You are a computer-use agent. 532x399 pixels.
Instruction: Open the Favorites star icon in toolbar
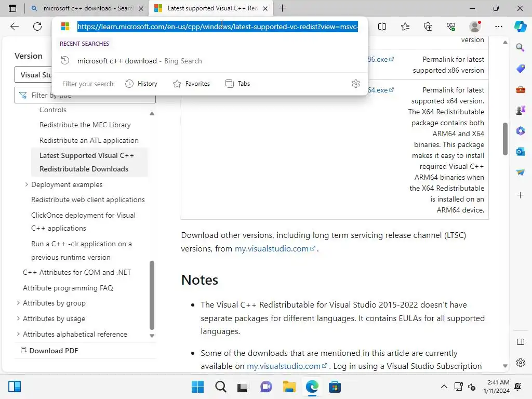[x=405, y=26]
